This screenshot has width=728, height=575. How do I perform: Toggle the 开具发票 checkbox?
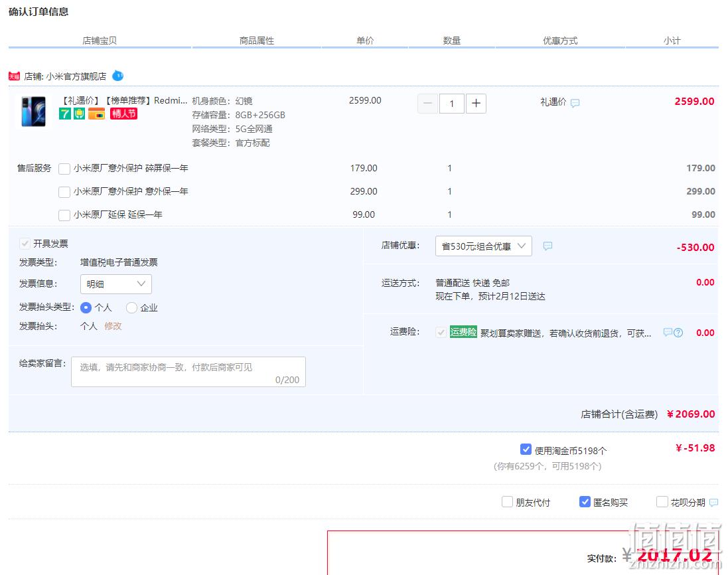[x=25, y=244]
